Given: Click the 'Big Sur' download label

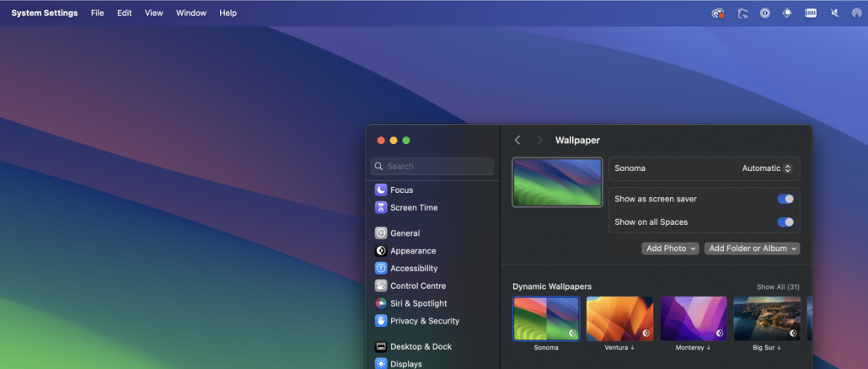Looking at the screenshot, I should 767,348.
